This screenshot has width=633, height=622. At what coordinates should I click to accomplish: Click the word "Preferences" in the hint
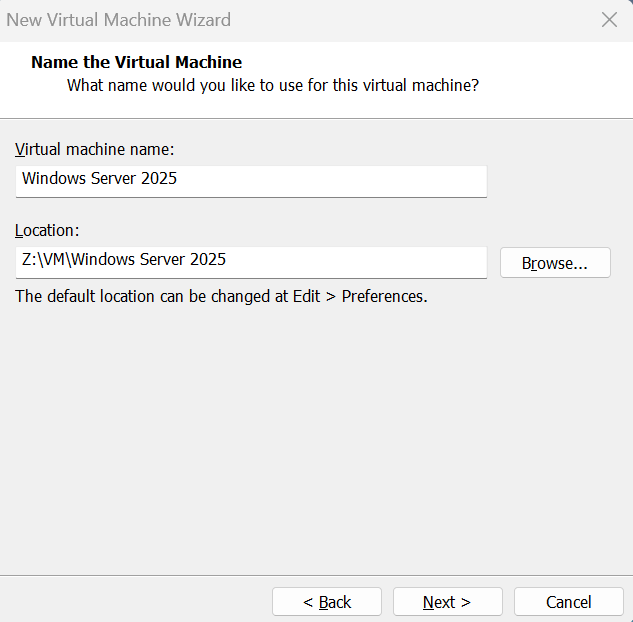[x=384, y=297]
